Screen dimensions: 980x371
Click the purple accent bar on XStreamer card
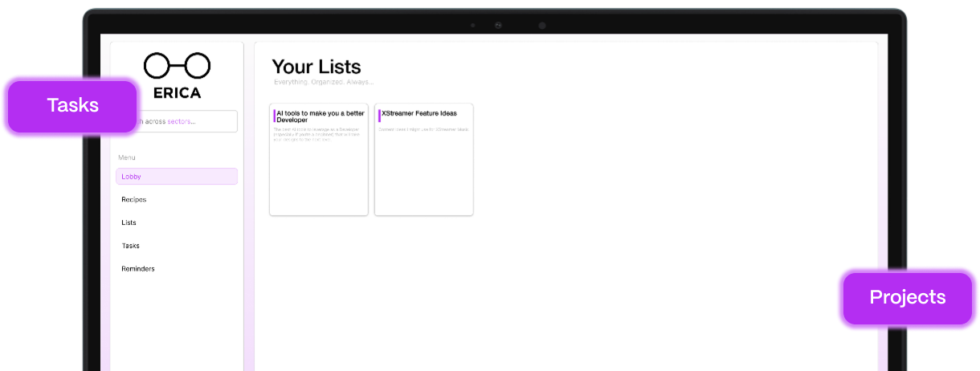379,116
